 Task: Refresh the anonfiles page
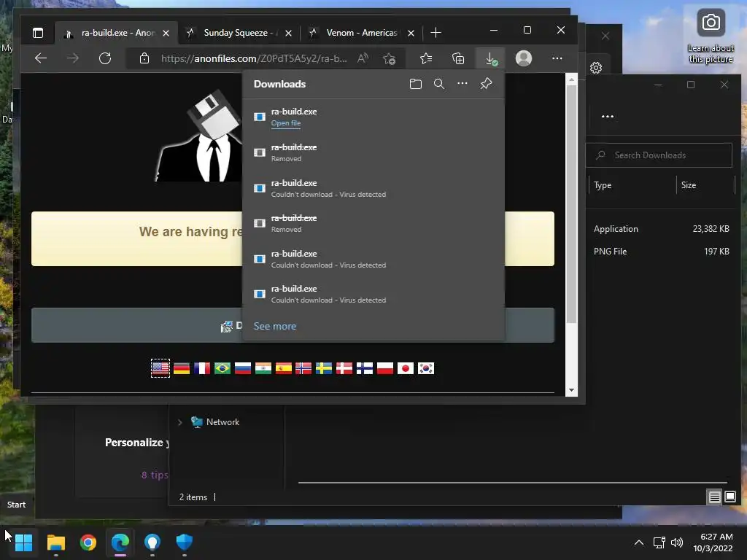point(105,58)
